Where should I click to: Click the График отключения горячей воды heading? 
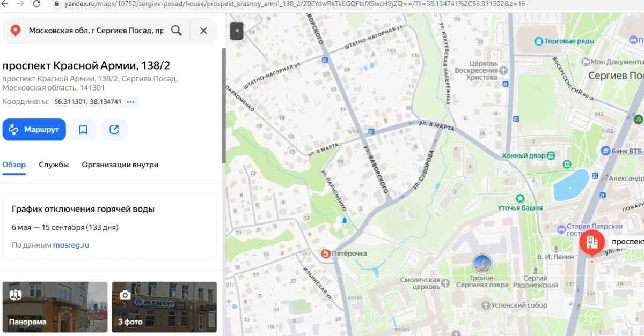[83, 209]
